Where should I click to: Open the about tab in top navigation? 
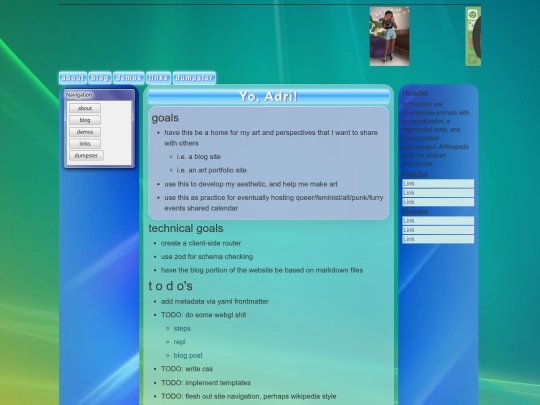click(73, 78)
